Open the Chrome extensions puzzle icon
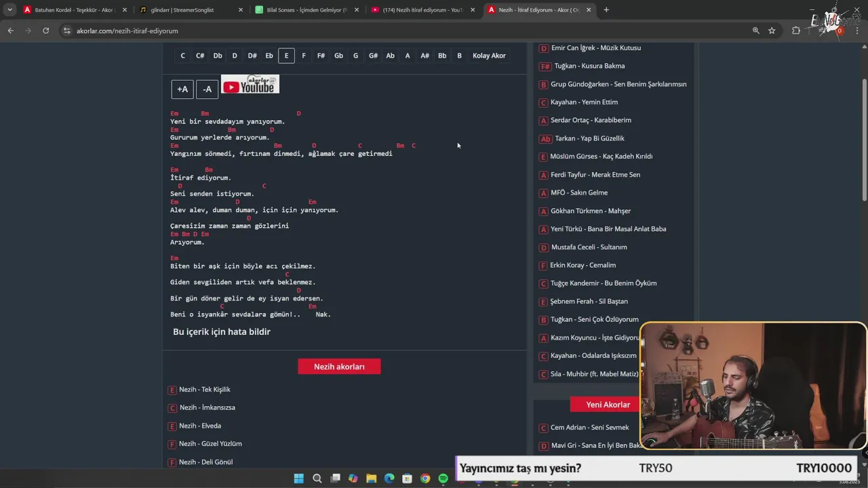 (796, 30)
